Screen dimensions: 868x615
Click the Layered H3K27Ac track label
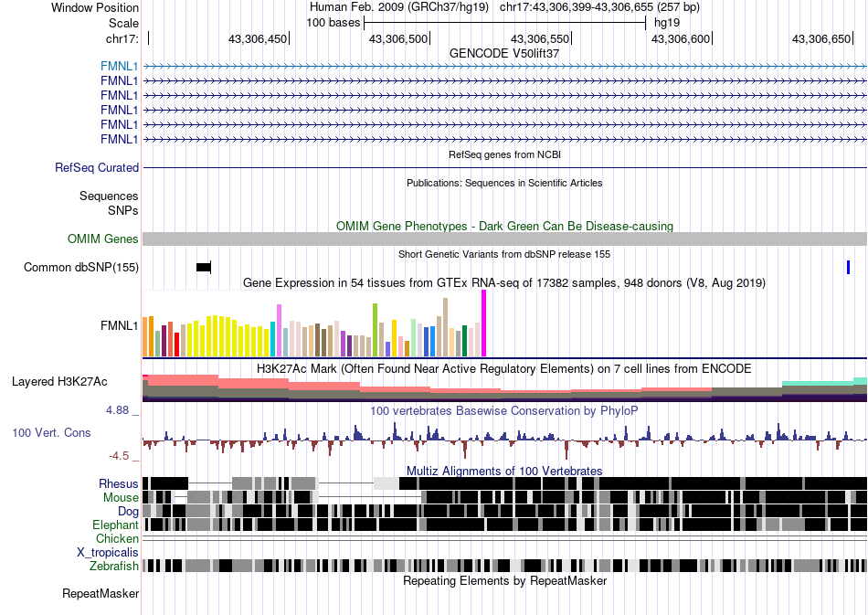click(59, 381)
